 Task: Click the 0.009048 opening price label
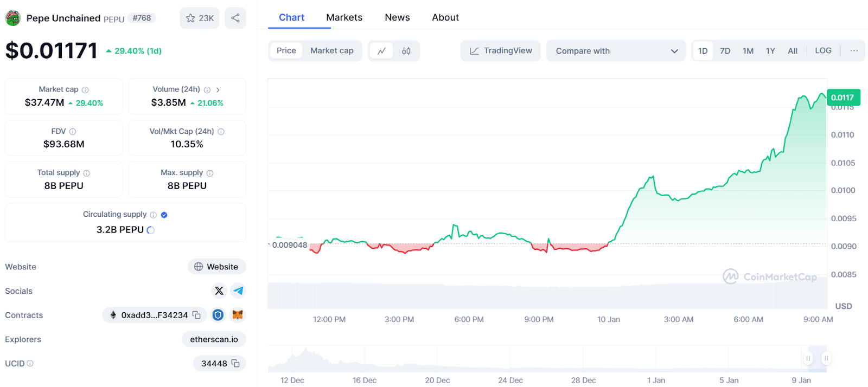tap(290, 245)
